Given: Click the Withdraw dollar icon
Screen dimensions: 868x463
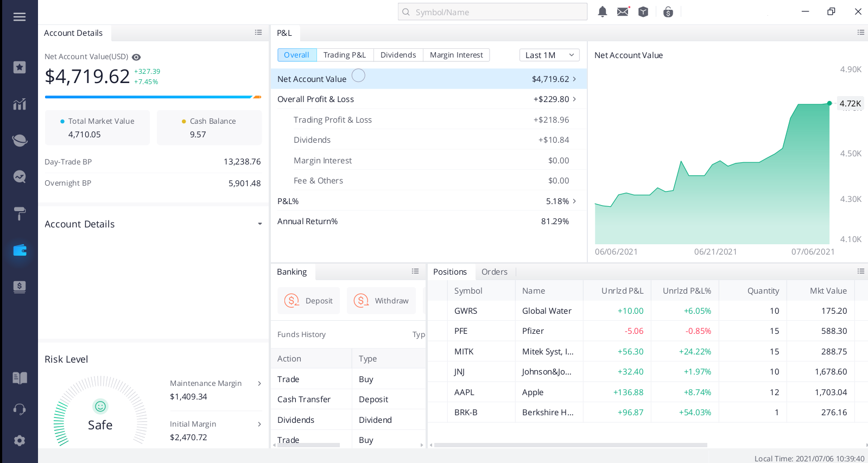Looking at the screenshot, I should pos(361,301).
